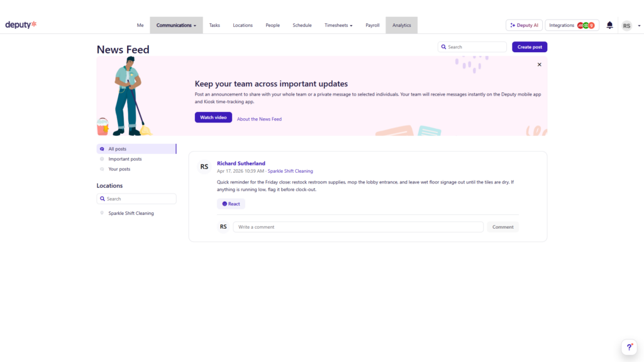Open Richard Sutherland's profile link

[x=241, y=163]
